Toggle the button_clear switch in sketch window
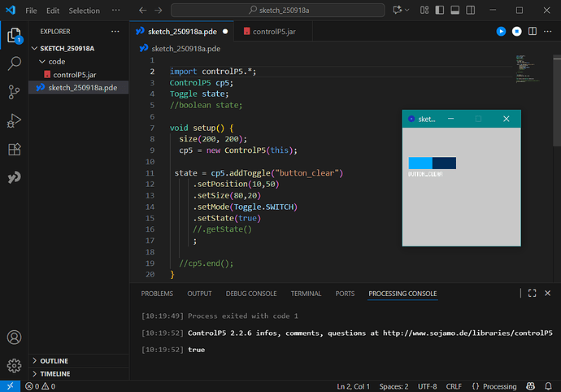This screenshot has width=561, height=392. [433, 163]
